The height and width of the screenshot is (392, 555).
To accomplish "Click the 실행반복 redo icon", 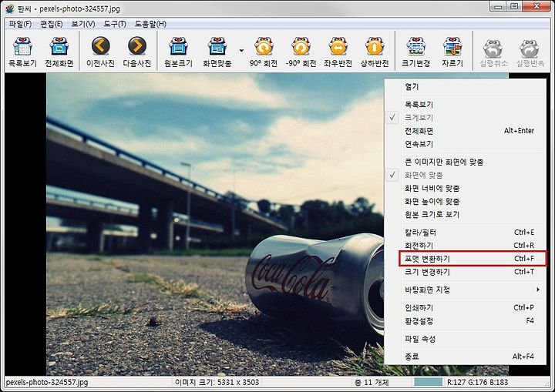I will pos(530,52).
